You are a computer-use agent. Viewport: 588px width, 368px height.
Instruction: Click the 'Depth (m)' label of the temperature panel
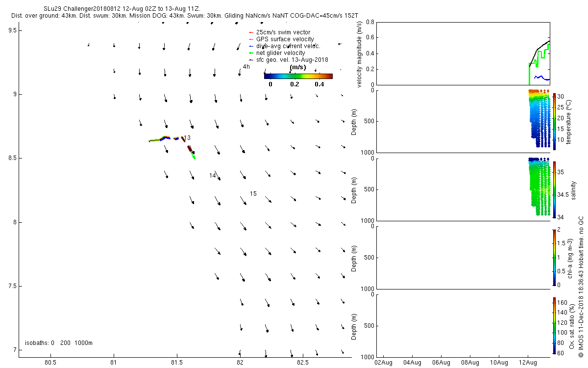354,121
